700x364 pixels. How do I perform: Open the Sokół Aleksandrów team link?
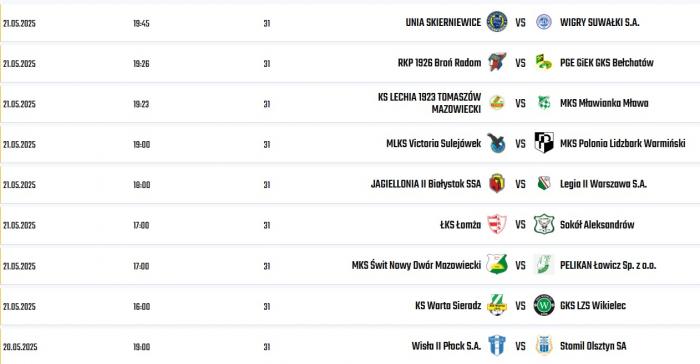597,225
